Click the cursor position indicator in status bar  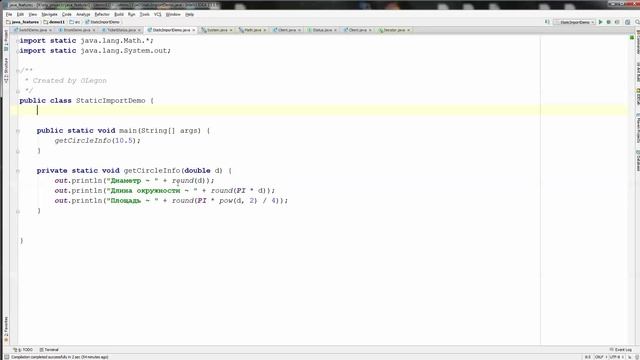pos(588,357)
